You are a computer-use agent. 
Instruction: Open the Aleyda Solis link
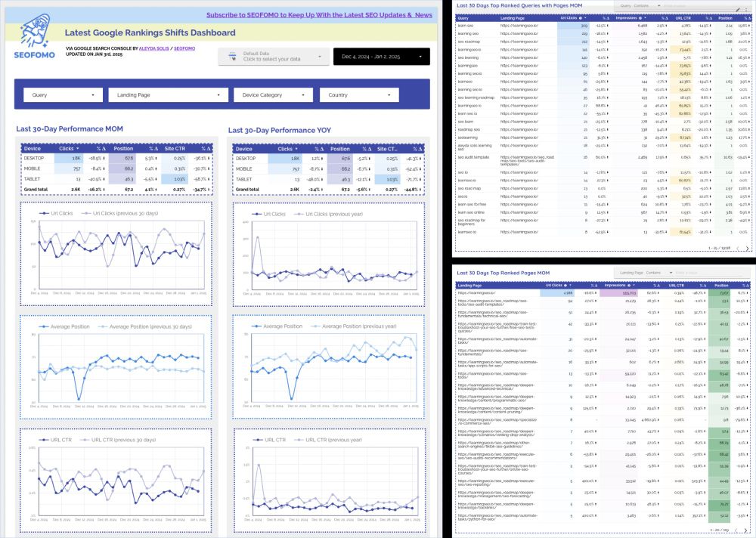coord(153,48)
